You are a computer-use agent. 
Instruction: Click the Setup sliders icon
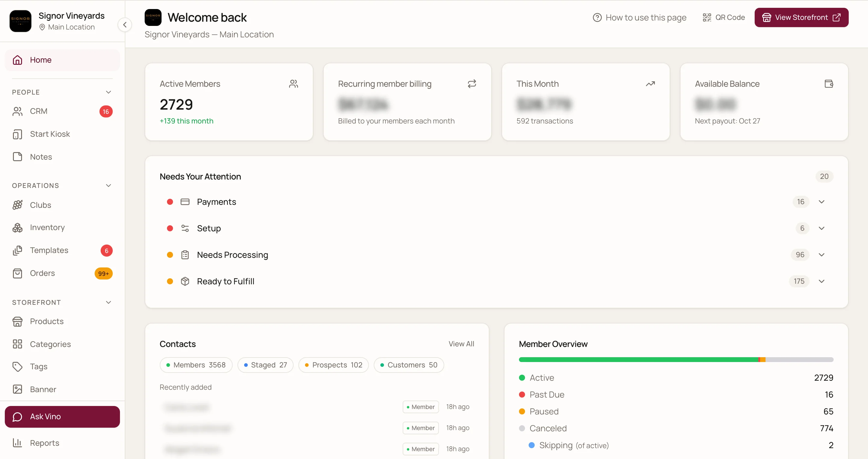coord(185,228)
